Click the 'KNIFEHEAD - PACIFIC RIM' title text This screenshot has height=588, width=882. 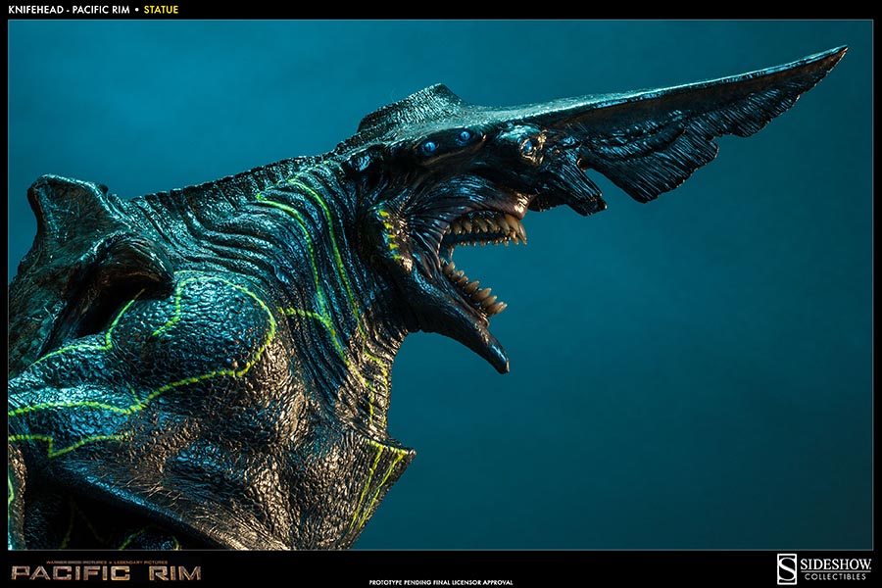coord(69,10)
